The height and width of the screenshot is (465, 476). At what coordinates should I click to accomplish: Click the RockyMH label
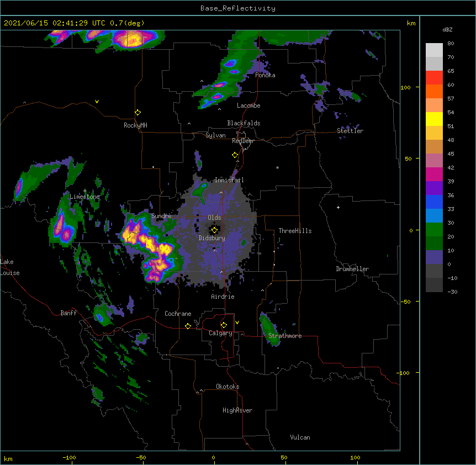tap(135, 125)
